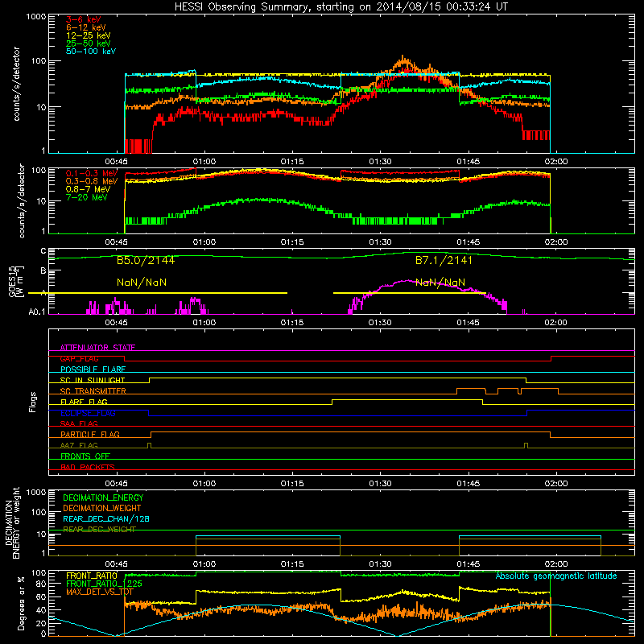Select the FLARE_FLAG label

point(84,402)
